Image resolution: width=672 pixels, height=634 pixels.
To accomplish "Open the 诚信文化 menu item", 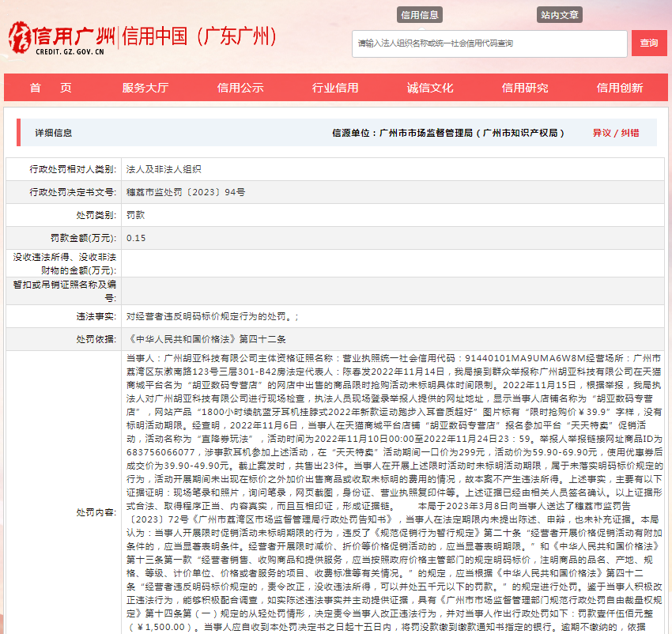I will click(430, 88).
